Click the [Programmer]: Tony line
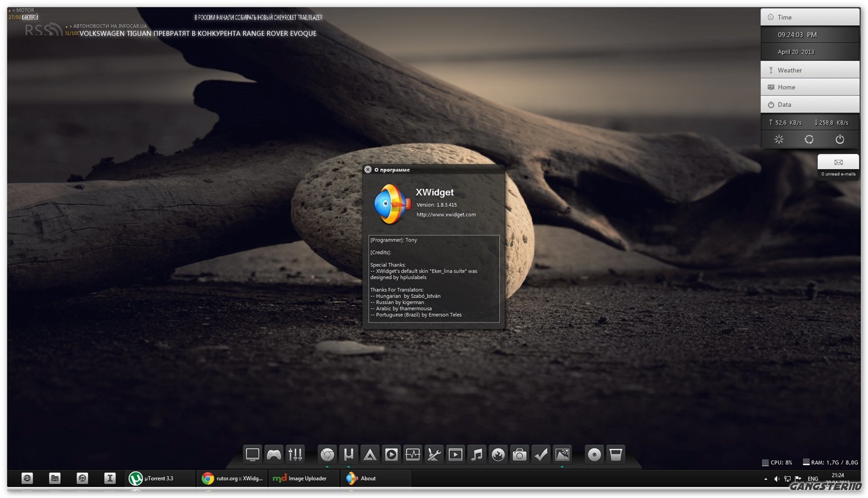 tap(394, 240)
